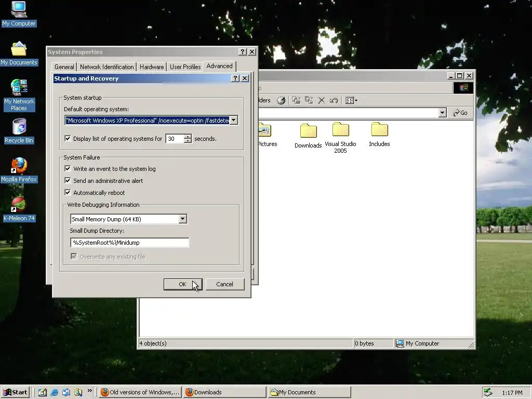
Task: Decrease the seconds spinner value
Action: [x=188, y=141]
